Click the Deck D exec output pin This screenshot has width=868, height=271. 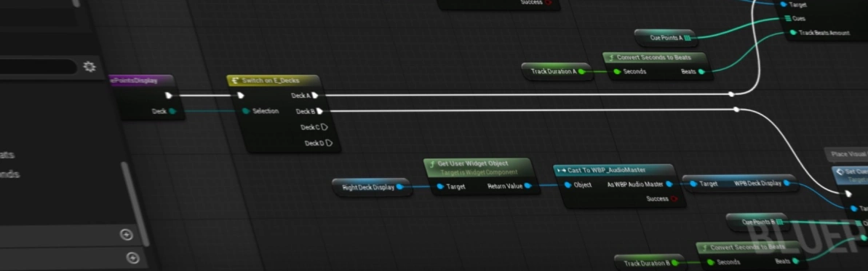point(329,143)
